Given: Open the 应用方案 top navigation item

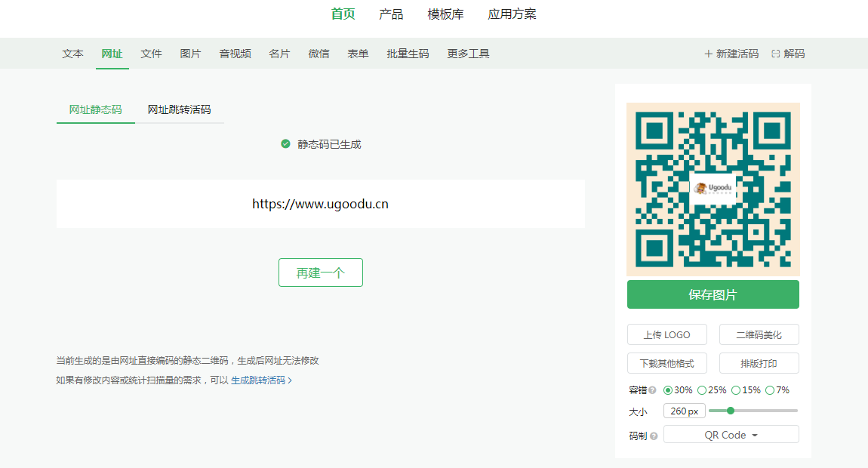Looking at the screenshot, I should click(512, 14).
